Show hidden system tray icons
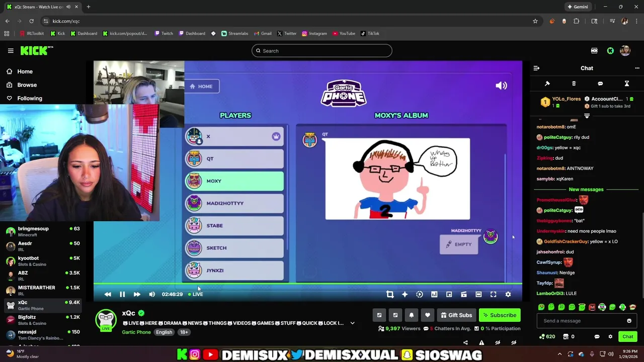Viewport: 644px width, 362px height. tap(559, 354)
